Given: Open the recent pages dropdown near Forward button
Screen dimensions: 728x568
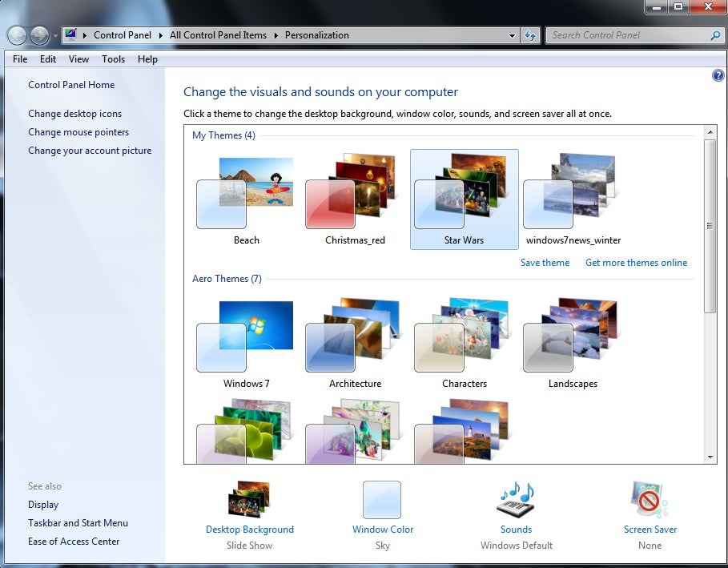Looking at the screenshot, I should [x=55, y=36].
